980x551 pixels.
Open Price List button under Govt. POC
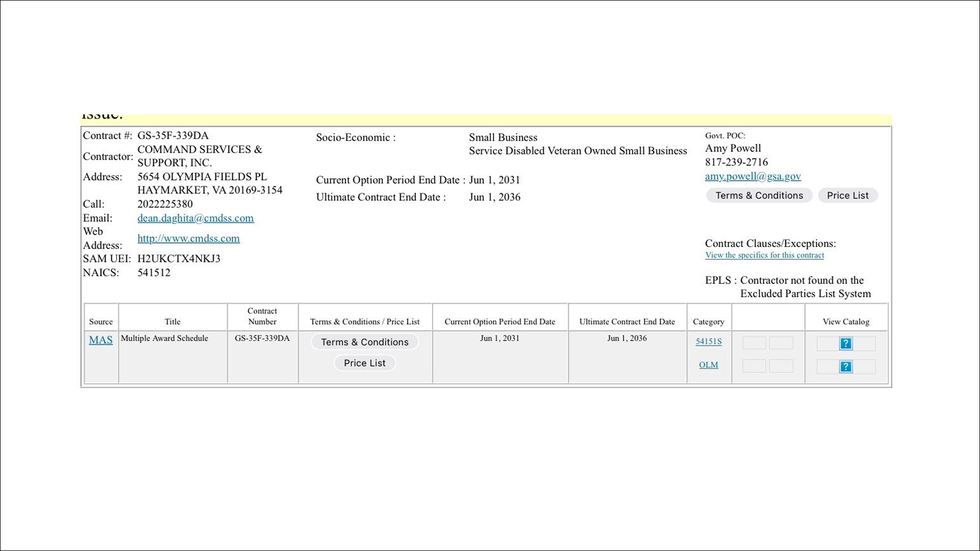pos(848,196)
